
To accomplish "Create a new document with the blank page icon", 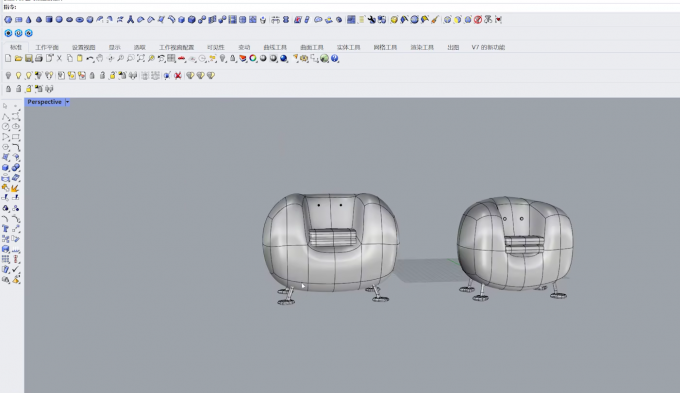I will pyautogui.click(x=8, y=58).
